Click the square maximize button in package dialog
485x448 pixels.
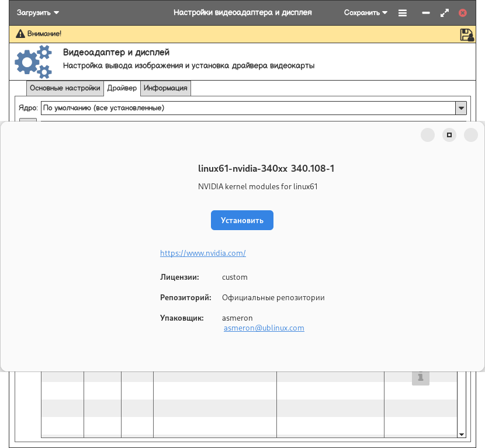(449, 135)
